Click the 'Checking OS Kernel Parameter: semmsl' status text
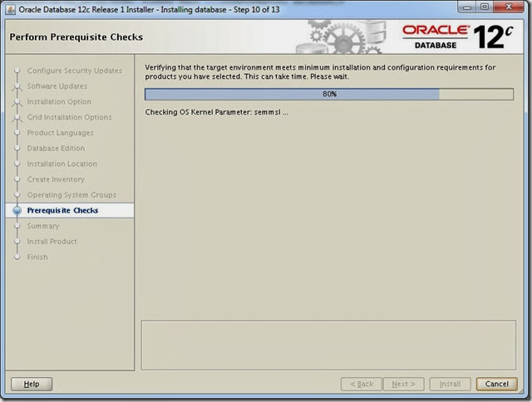532x402 pixels. coord(216,112)
